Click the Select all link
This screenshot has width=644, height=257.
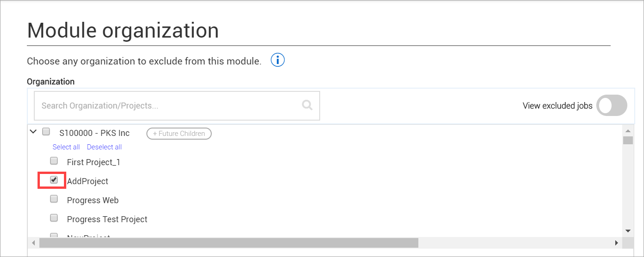click(x=66, y=147)
